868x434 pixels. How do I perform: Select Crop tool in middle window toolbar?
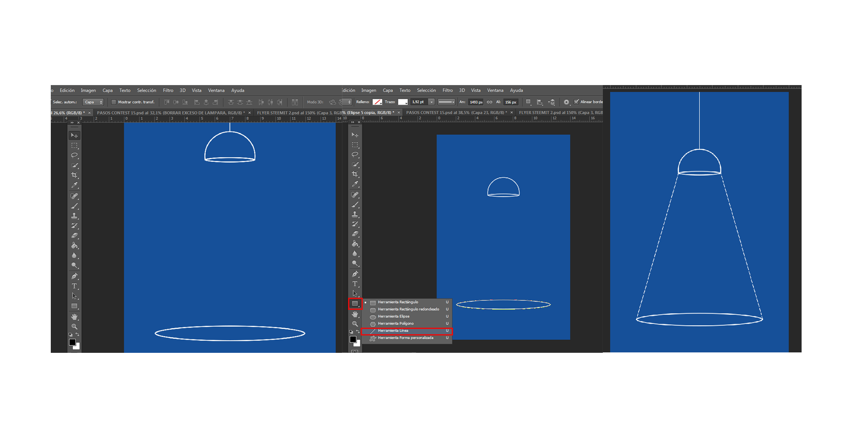click(x=355, y=174)
